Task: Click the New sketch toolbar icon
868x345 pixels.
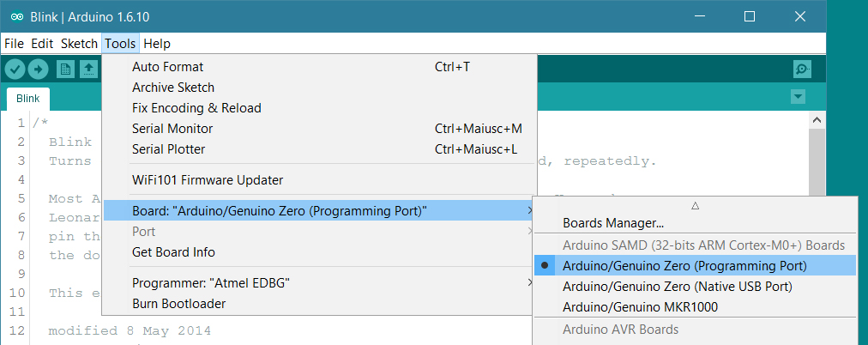Action: (x=65, y=70)
